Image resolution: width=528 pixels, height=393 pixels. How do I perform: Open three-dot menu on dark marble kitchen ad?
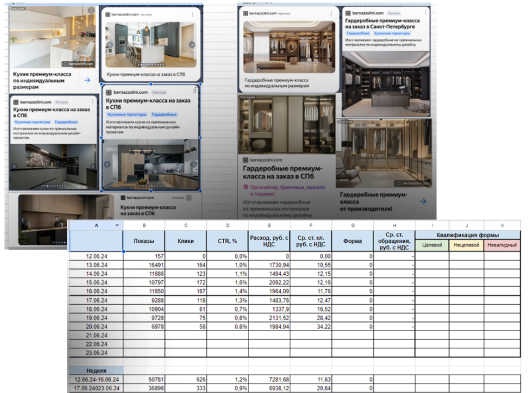(x=93, y=101)
